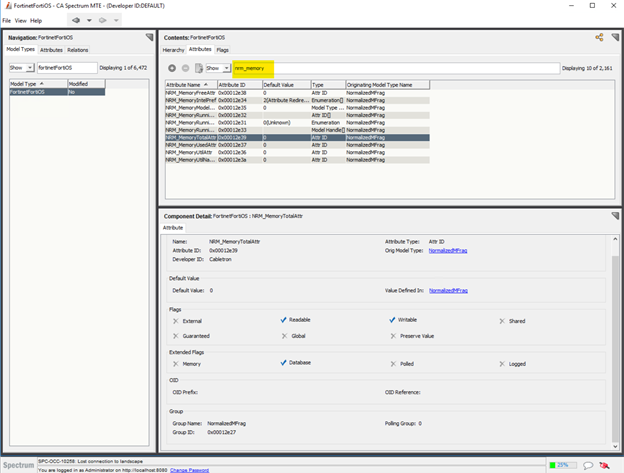
Task: Click the remove attribute minus icon
Action: pyautogui.click(x=185, y=68)
